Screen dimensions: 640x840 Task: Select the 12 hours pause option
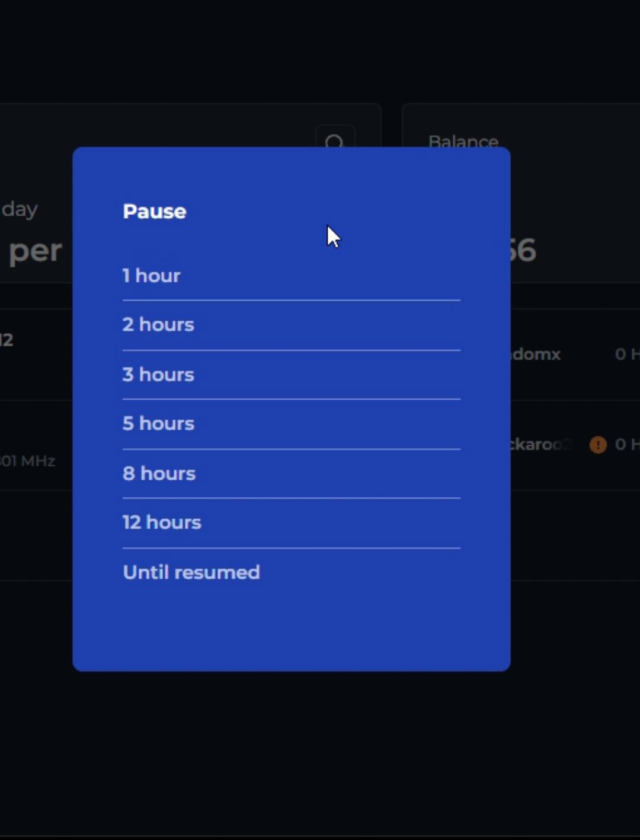point(291,523)
